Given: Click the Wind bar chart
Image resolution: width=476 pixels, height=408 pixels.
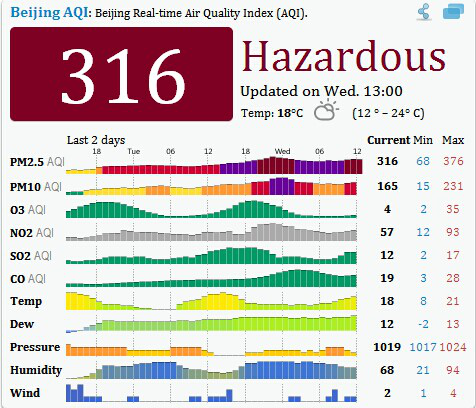Looking at the screenshot, I should click(x=211, y=393).
